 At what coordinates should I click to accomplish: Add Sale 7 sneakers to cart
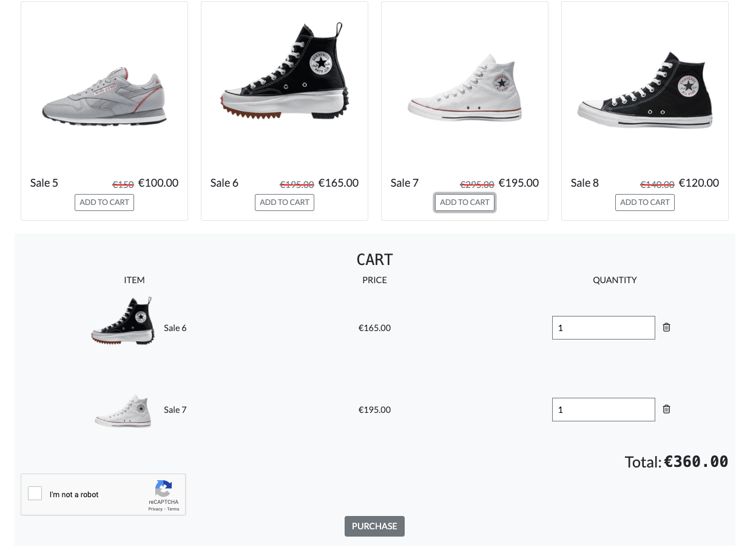click(464, 202)
